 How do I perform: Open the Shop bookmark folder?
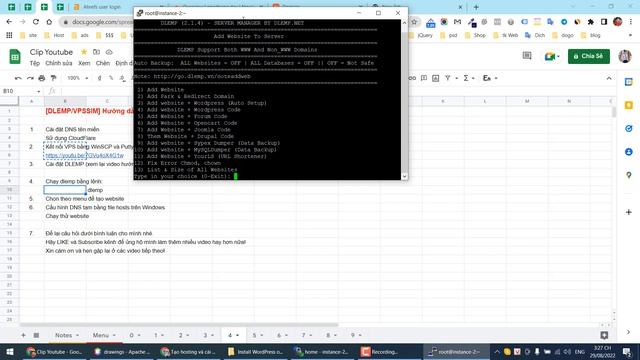point(476,36)
